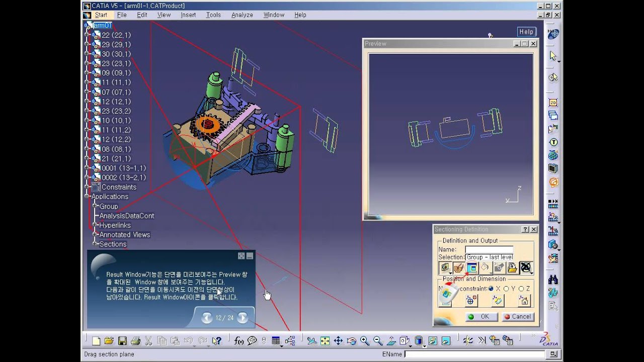Collapse the Applications tree node
644x362 pixels.
click(x=87, y=197)
